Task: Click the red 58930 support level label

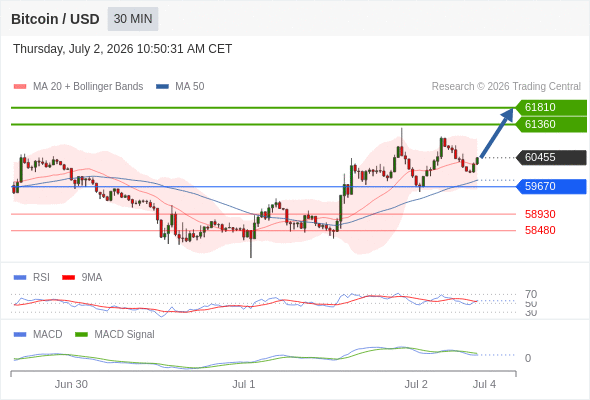Action: pyautogui.click(x=540, y=214)
